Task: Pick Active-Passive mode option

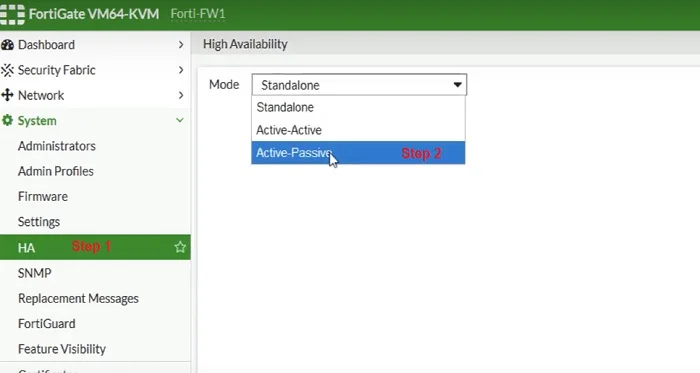Action: 358,153
